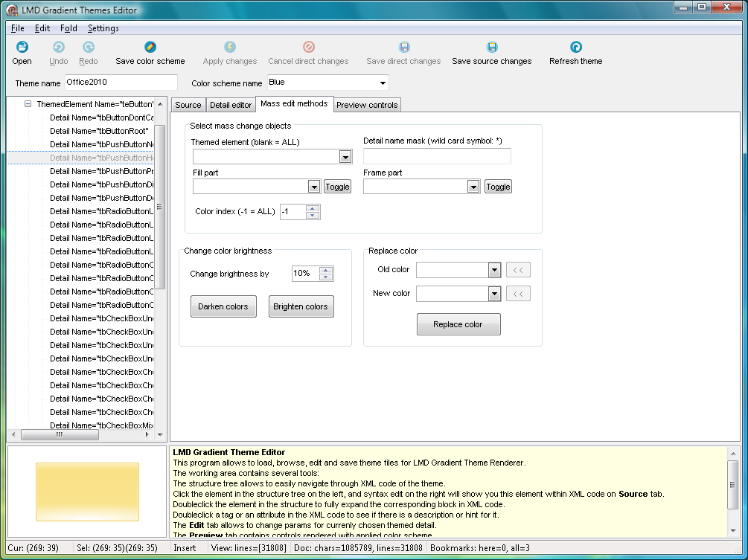Click the Redo toolbar icon
The height and width of the screenshot is (560, 748).
coord(89,47)
